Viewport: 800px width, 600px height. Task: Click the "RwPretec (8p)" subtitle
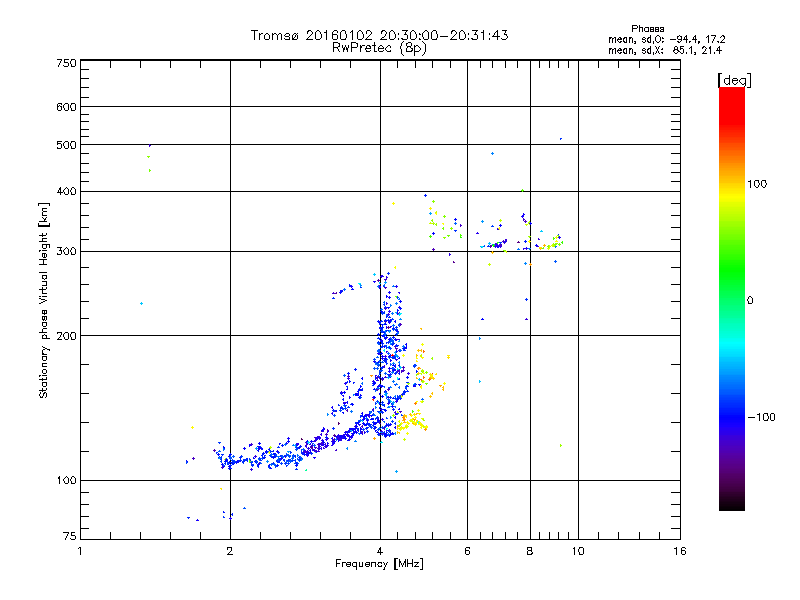379,48
